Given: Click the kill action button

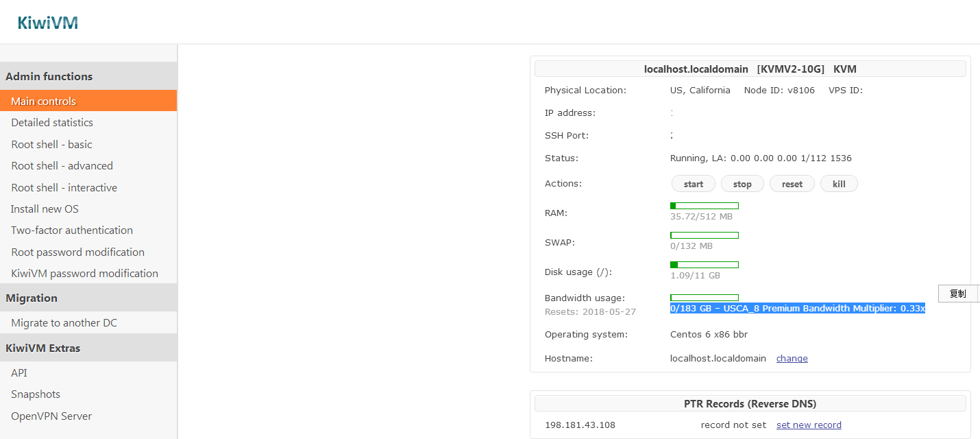Looking at the screenshot, I should coord(839,184).
